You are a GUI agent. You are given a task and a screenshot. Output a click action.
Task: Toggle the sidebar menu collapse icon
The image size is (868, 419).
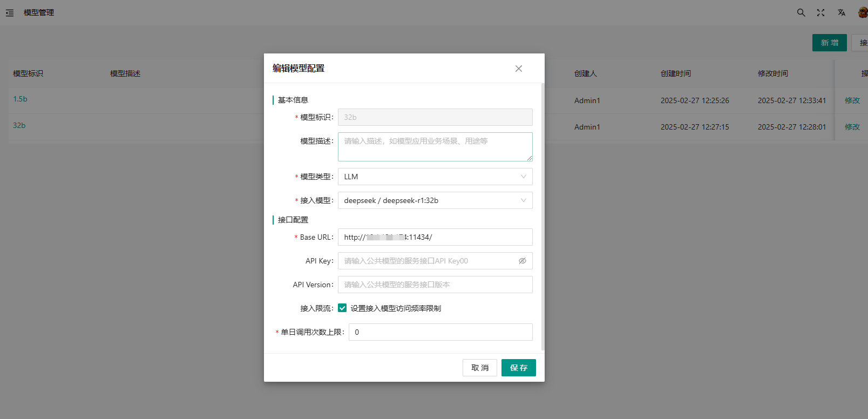tap(10, 12)
